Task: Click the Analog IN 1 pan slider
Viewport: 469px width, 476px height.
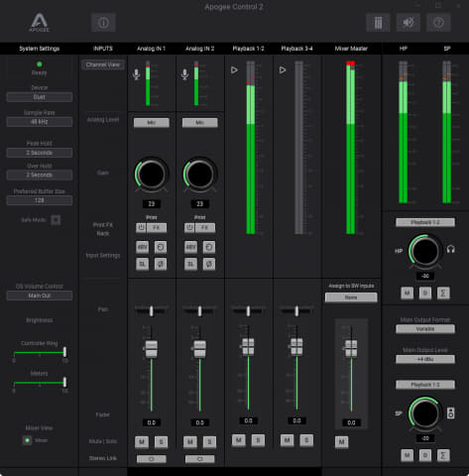Action: click(x=152, y=310)
